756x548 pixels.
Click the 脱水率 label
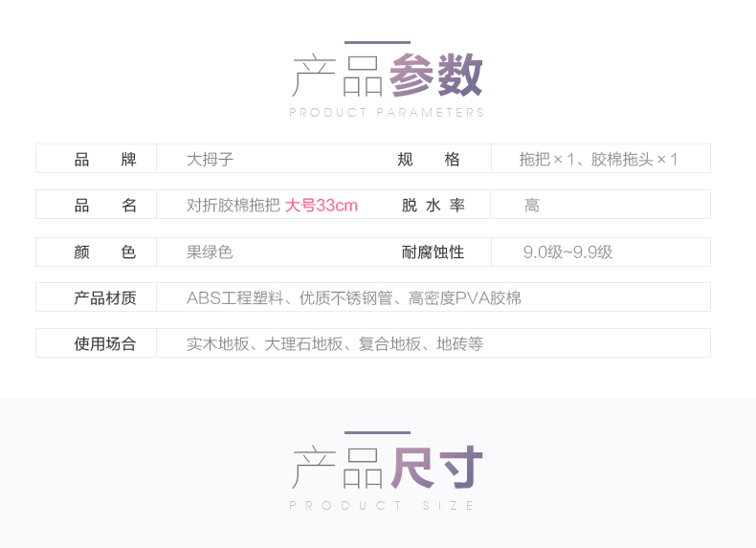[x=433, y=206]
